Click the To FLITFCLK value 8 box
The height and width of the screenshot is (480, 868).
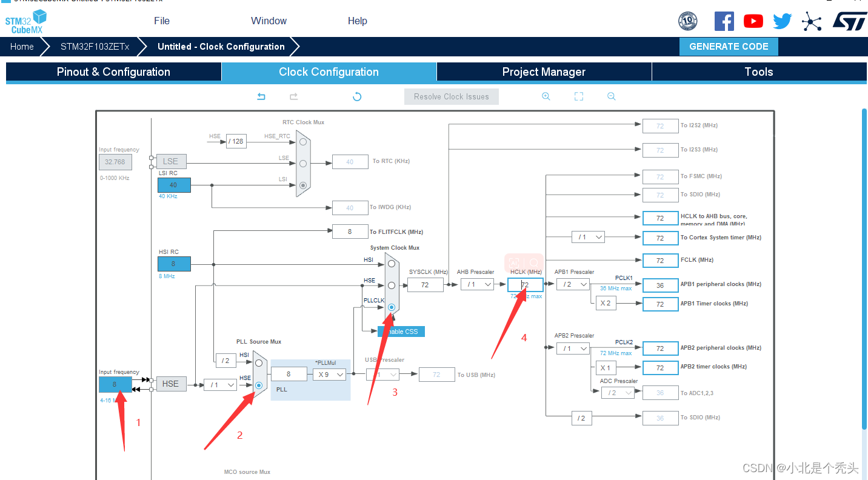coord(350,232)
